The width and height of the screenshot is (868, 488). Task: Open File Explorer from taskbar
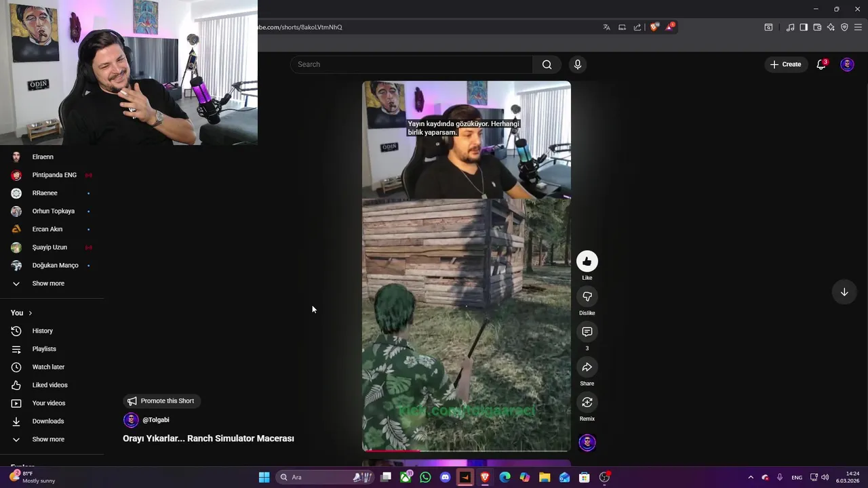tap(545, 477)
